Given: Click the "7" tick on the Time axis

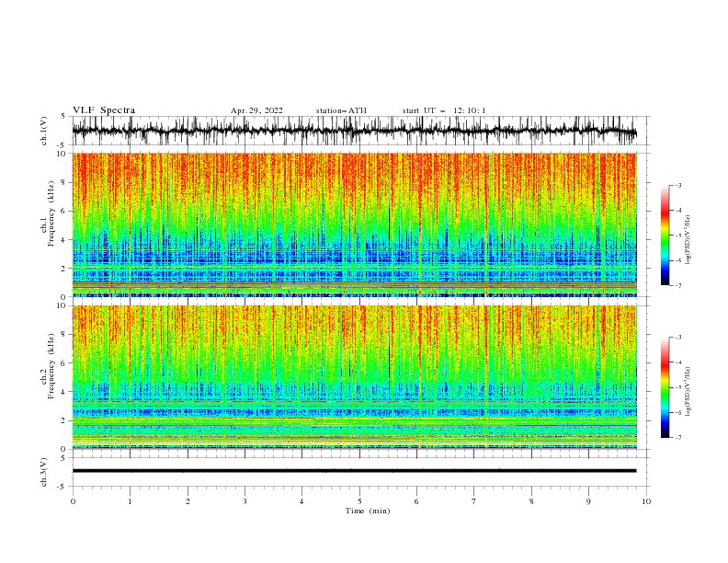Looking at the screenshot, I should coord(474,501).
